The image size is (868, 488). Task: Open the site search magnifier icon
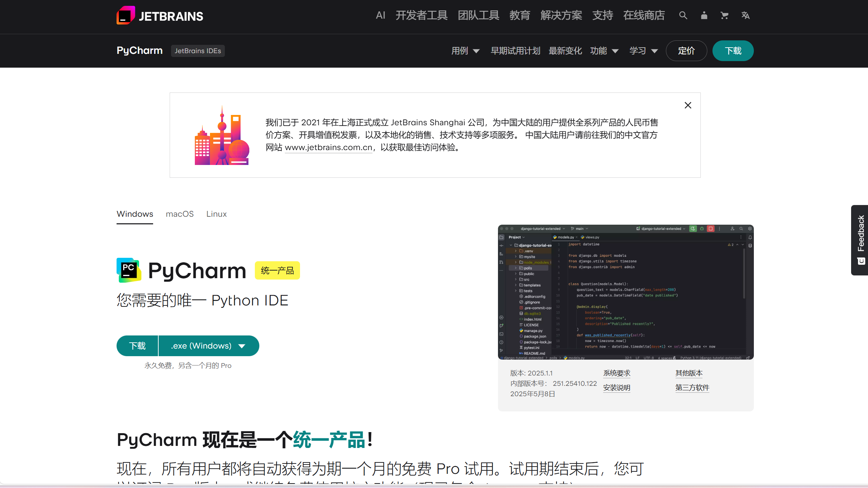tap(683, 16)
